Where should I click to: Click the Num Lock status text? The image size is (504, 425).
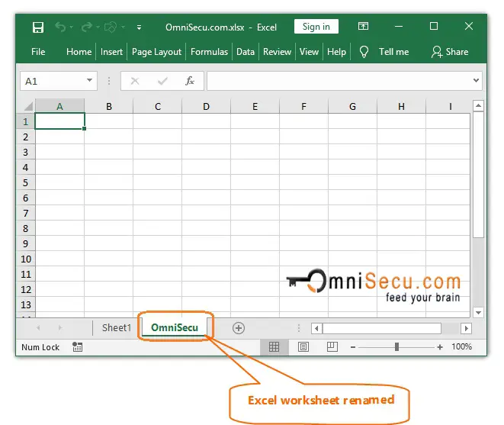(x=40, y=347)
